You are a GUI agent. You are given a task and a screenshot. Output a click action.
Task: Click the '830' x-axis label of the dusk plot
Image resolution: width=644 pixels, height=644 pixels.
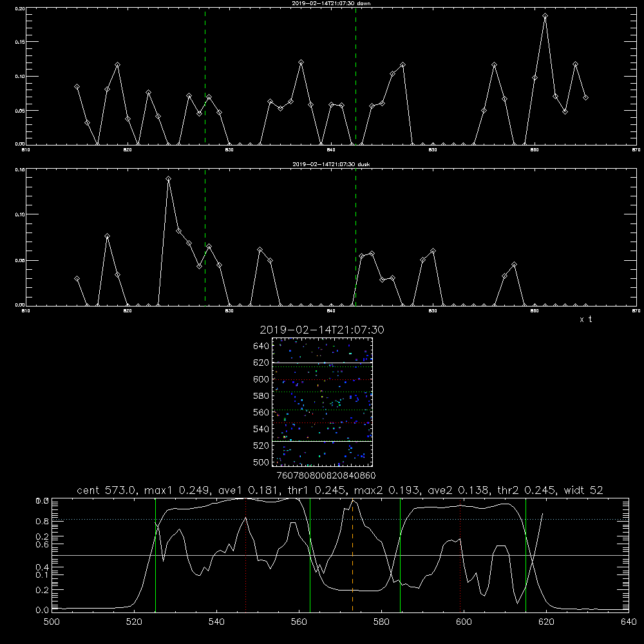click(229, 311)
